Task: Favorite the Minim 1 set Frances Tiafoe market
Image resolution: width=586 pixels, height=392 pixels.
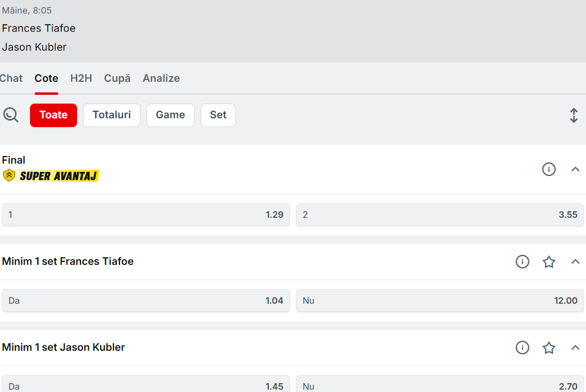Action: pyautogui.click(x=548, y=261)
